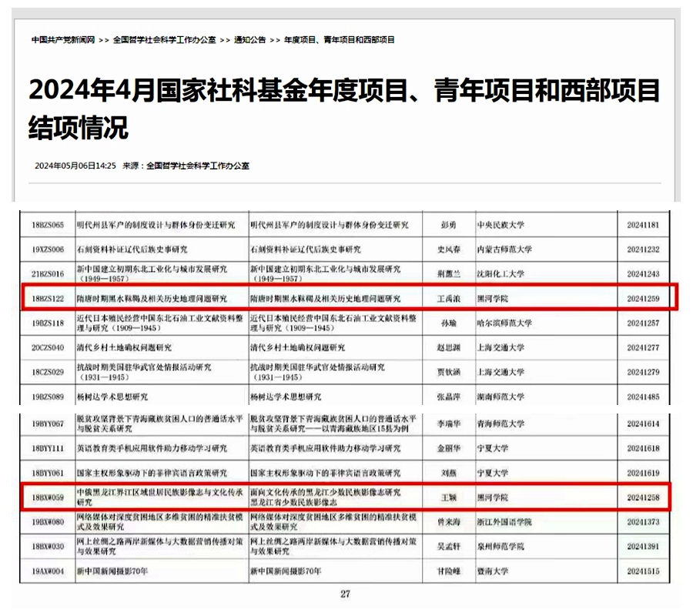Select project number 19BZS118
The height and width of the screenshot is (616, 693).
pos(48,323)
